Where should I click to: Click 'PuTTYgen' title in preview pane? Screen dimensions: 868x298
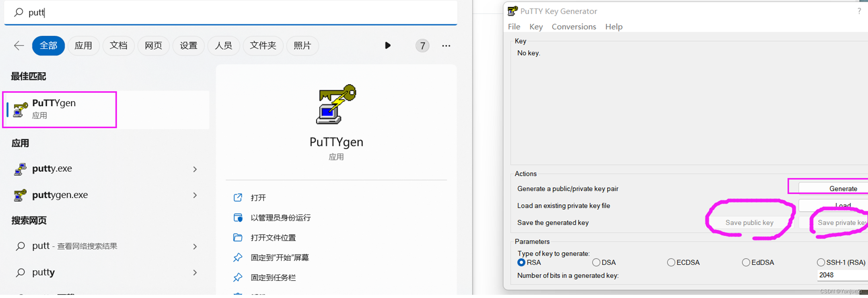point(336,142)
